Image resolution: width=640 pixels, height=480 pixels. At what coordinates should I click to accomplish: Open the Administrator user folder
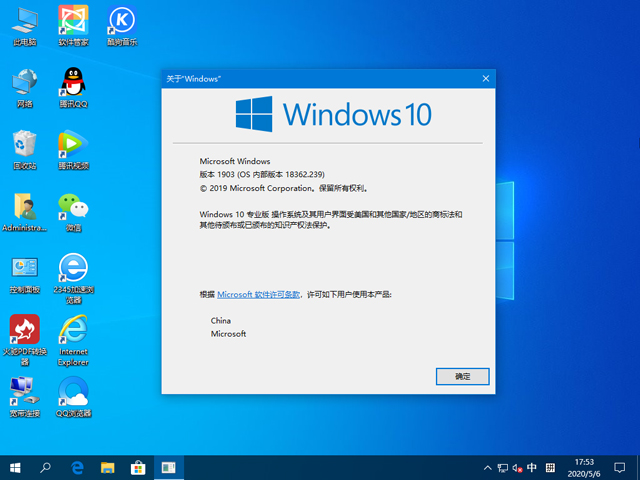(x=25, y=213)
